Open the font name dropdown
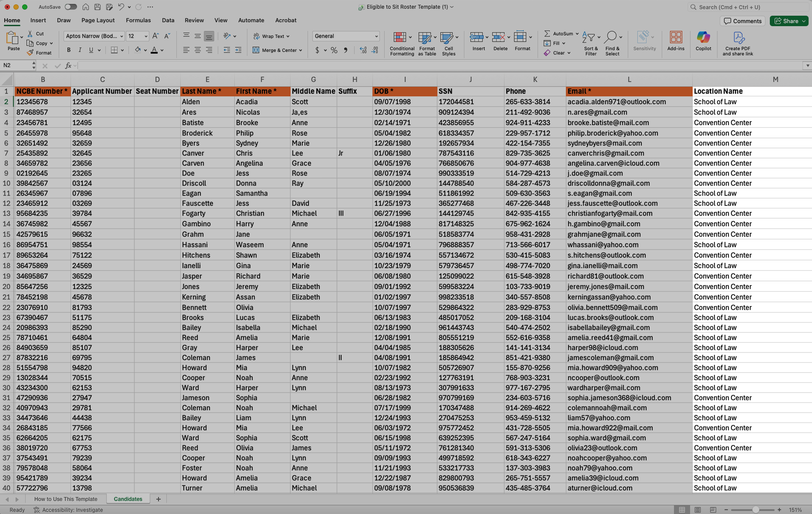Screen dimensions: 812x514 coord(122,36)
